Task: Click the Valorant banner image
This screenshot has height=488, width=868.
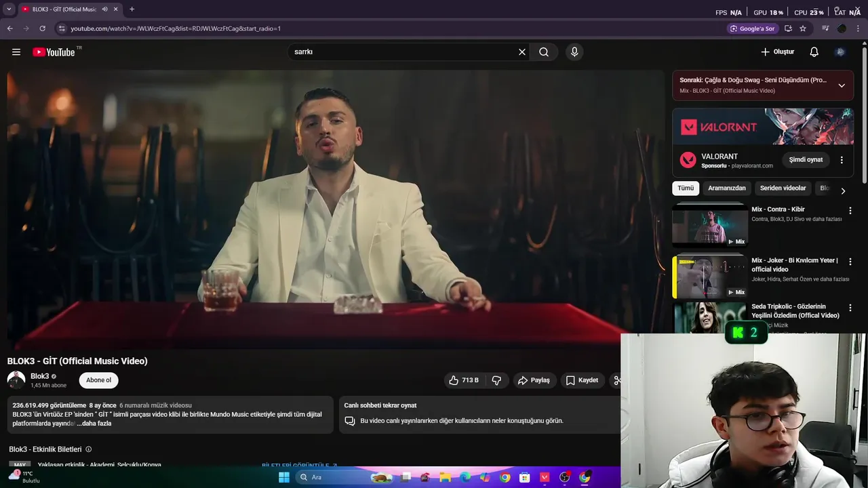Action: 763,126
